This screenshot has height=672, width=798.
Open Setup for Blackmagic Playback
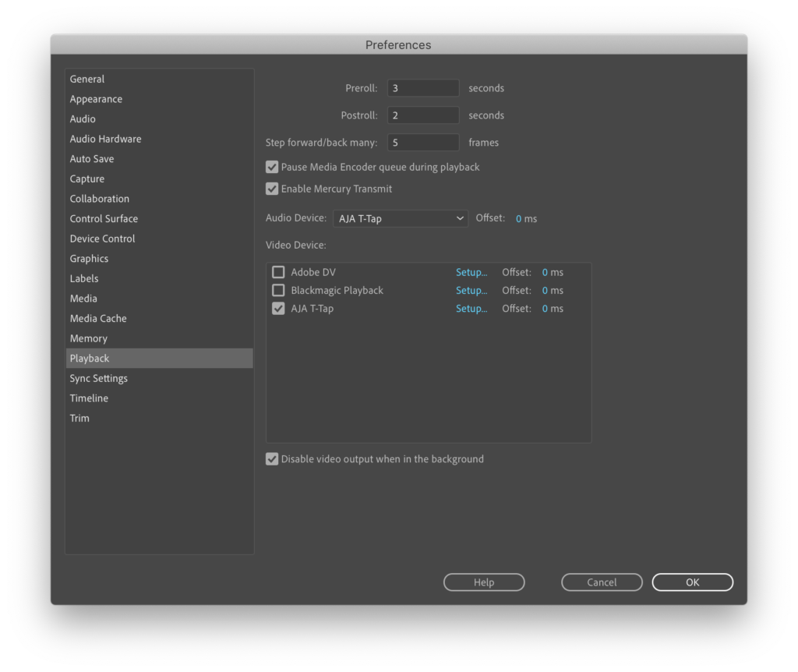(471, 290)
